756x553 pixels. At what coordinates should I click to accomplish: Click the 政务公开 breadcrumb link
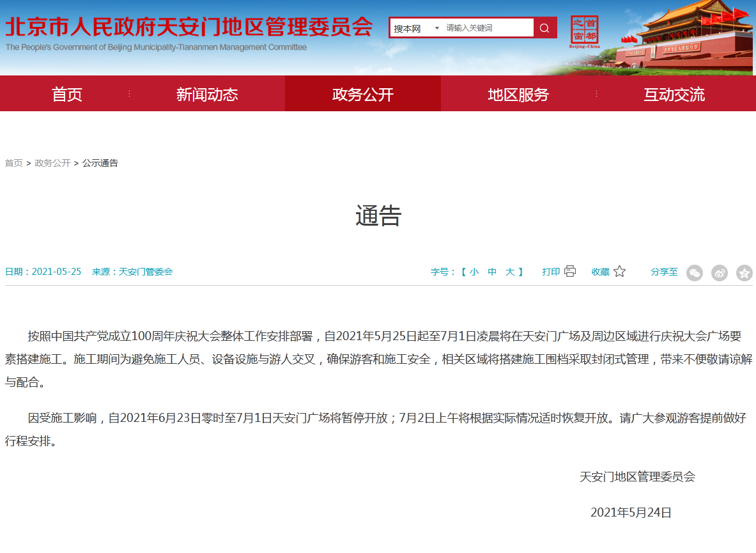click(x=52, y=163)
